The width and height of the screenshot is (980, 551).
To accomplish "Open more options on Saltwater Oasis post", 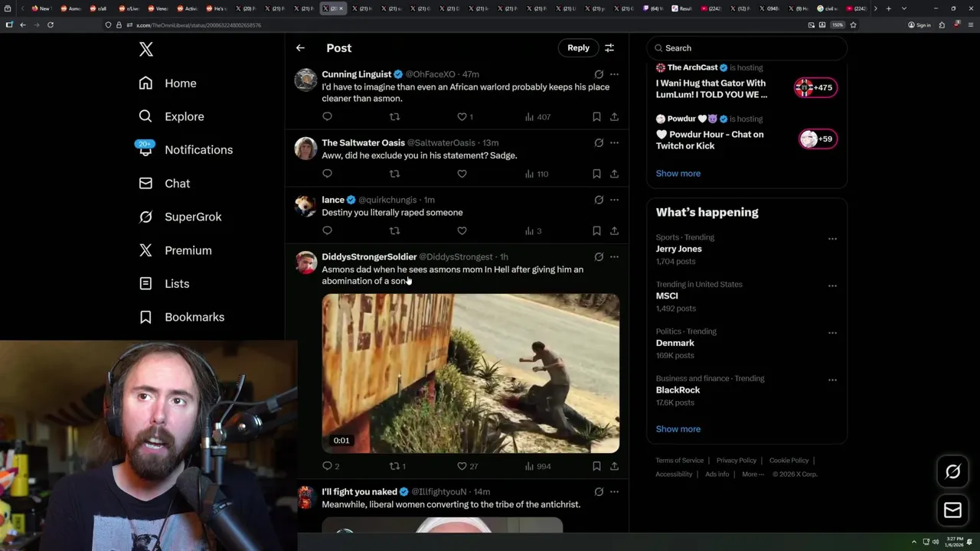I will click(614, 142).
